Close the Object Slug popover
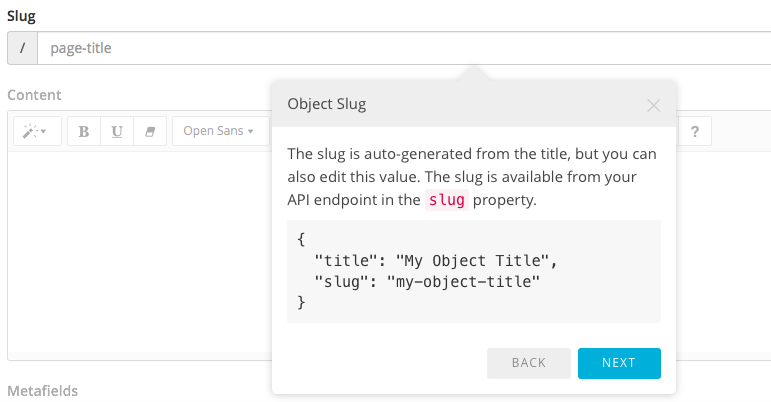The image size is (771, 402). click(x=654, y=105)
